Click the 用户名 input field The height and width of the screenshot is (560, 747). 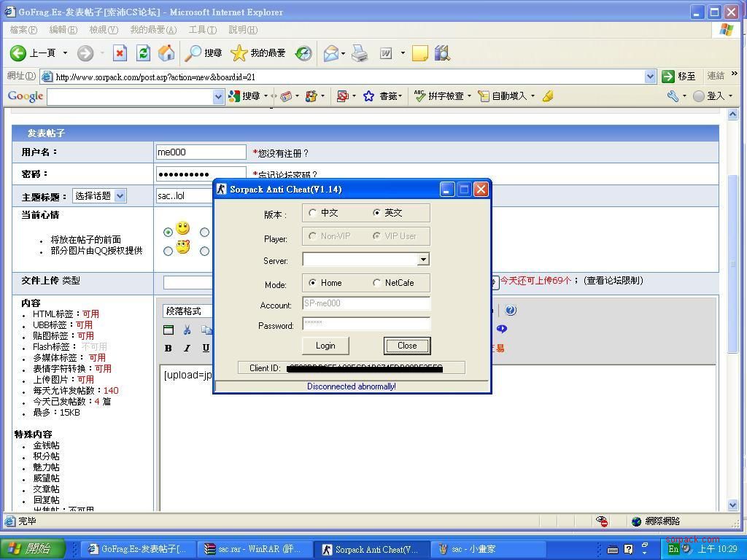pos(201,152)
